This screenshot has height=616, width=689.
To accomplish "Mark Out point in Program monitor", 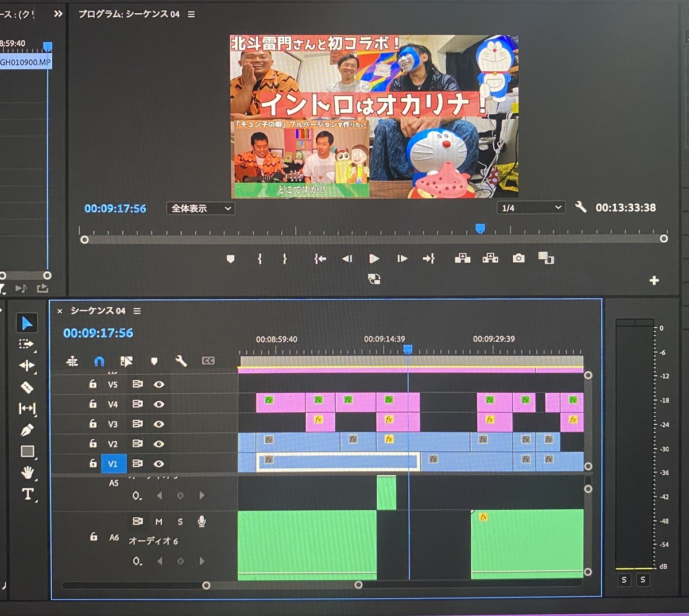I will click(x=285, y=259).
